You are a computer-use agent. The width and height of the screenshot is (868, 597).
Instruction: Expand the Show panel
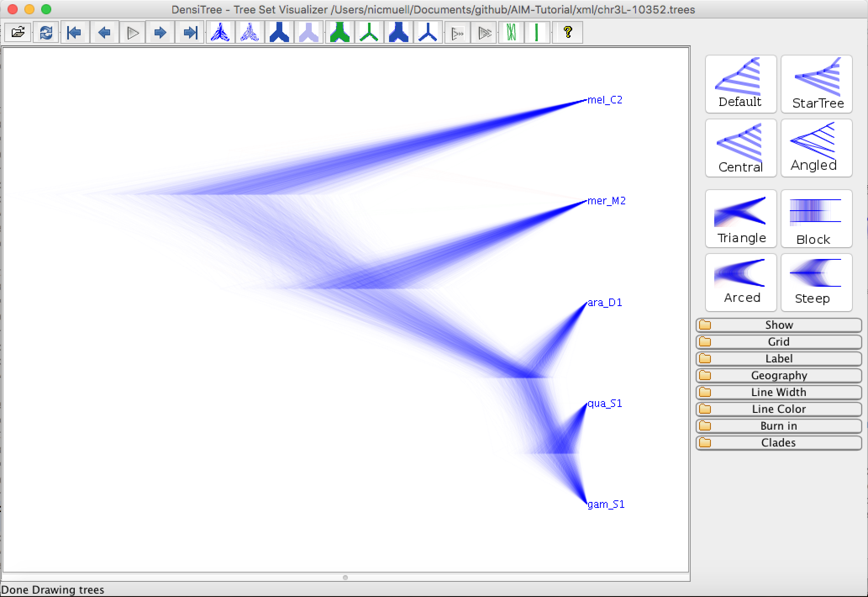(x=779, y=325)
